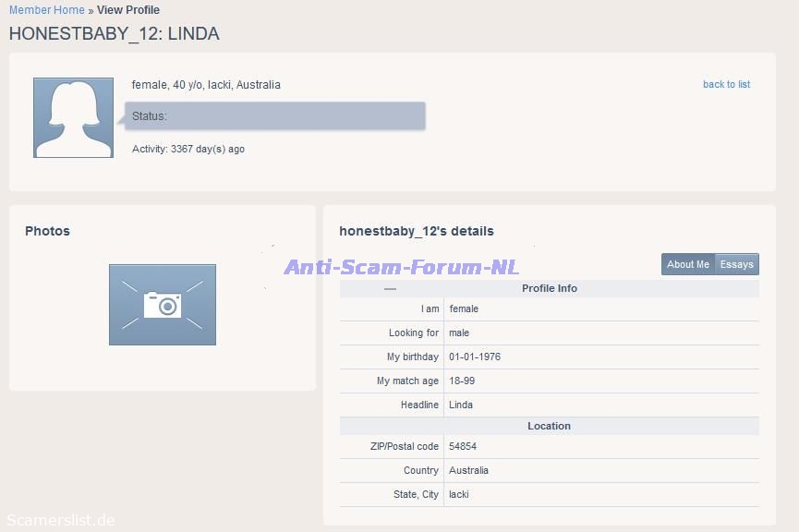Click the Headline value Linda
The width and height of the screenshot is (799, 532).
click(x=461, y=405)
